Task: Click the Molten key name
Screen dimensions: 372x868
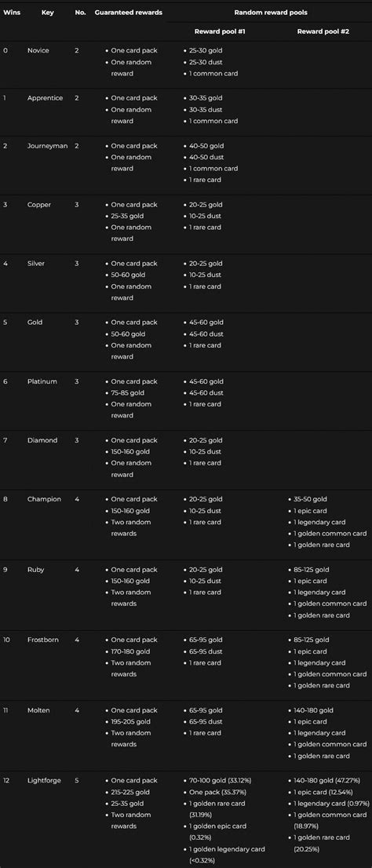Action: (38, 710)
